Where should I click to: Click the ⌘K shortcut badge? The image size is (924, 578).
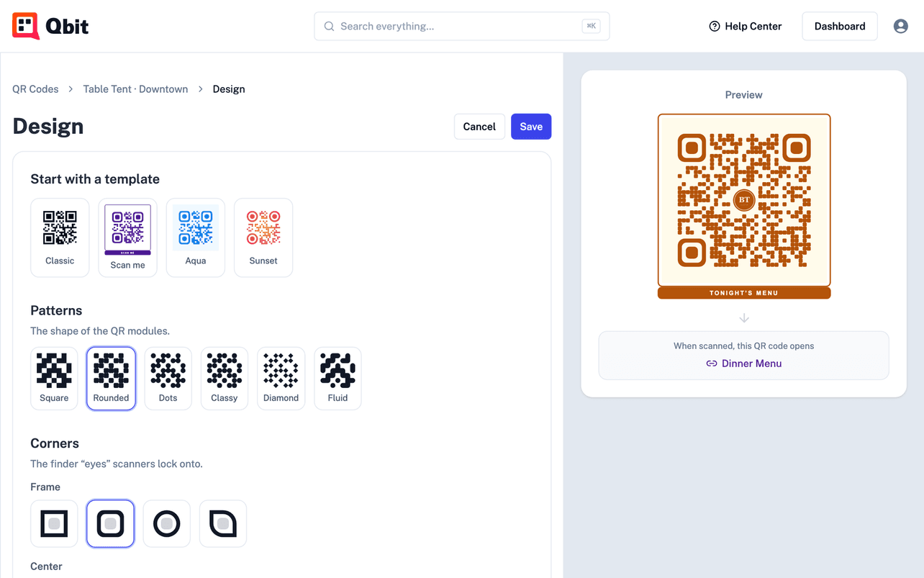[x=591, y=26]
